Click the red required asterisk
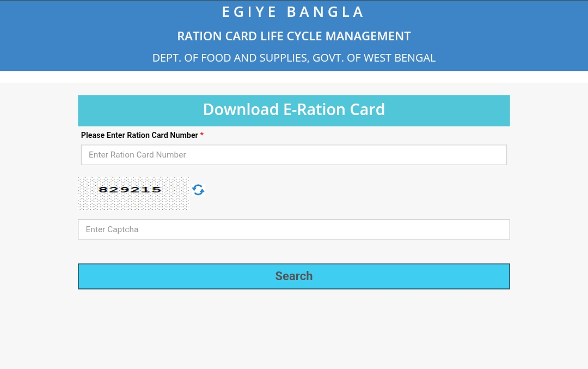This screenshot has width=588, height=369. coord(202,135)
